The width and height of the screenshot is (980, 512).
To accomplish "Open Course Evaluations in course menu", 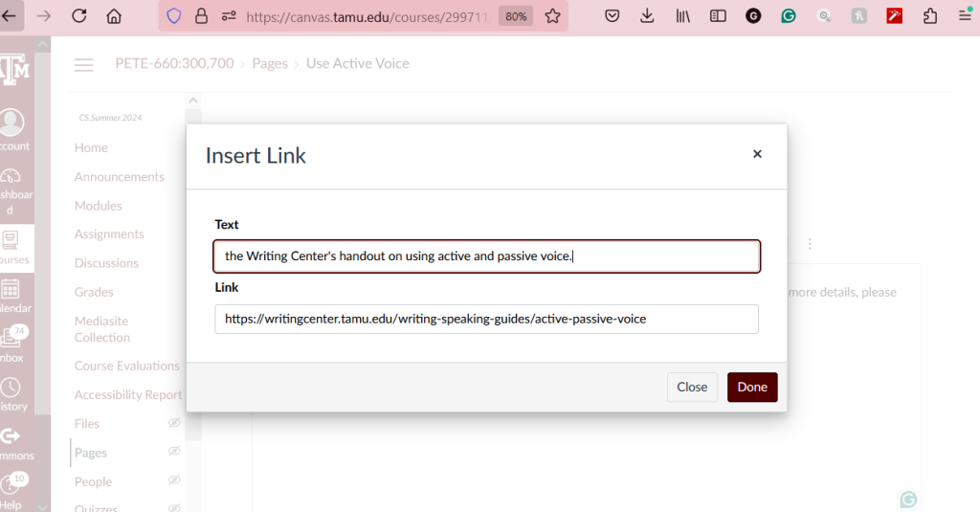I will pos(127,366).
